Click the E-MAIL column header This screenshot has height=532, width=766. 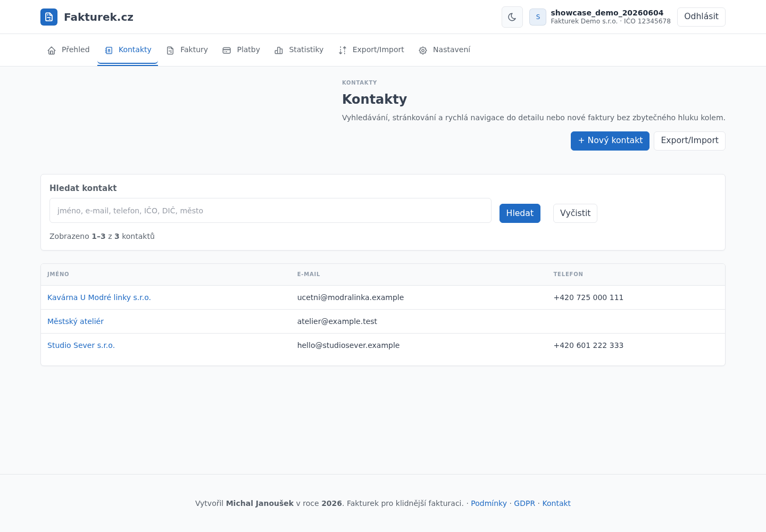point(309,275)
